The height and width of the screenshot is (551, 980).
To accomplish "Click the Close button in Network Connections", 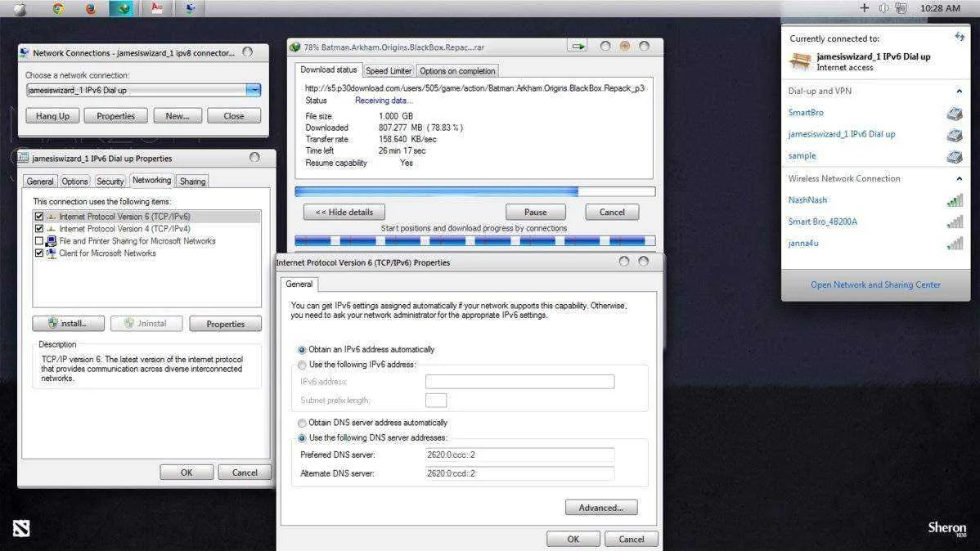I will [x=234, y=115].
